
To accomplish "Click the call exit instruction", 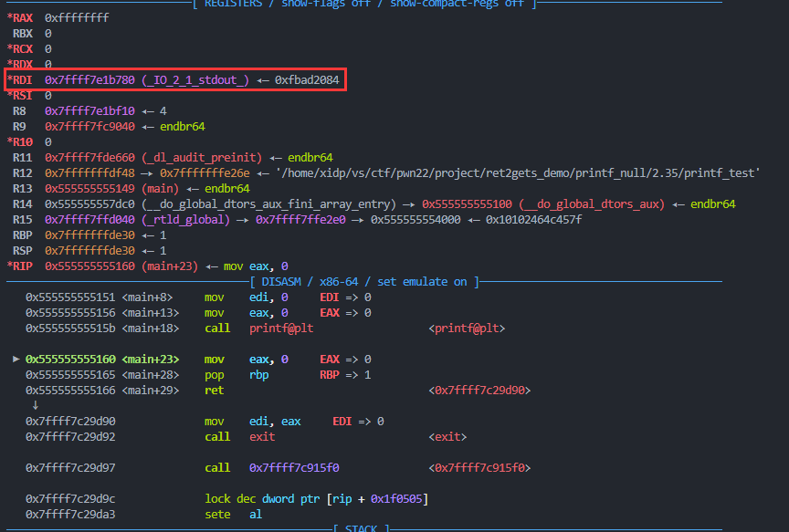I will [x=240, y=437].
